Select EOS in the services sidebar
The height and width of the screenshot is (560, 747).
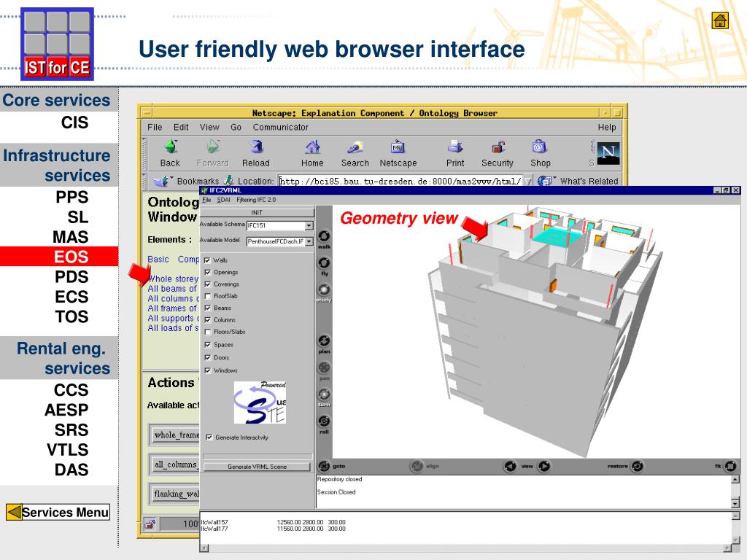59,256
